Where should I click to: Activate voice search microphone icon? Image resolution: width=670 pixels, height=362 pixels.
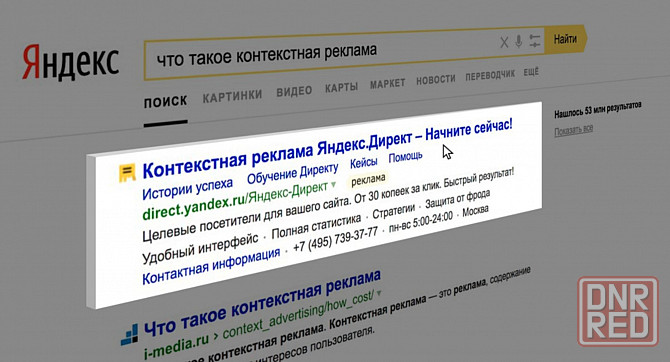519,41
